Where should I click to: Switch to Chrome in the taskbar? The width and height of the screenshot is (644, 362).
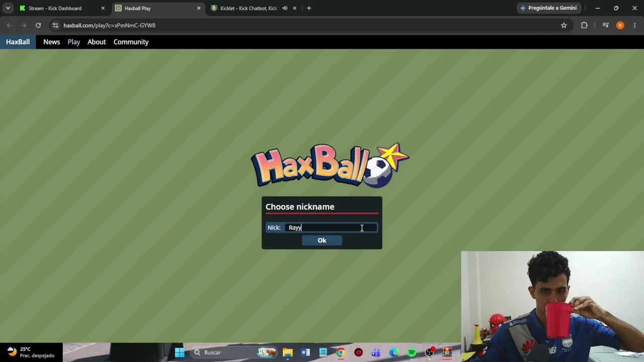341,352
